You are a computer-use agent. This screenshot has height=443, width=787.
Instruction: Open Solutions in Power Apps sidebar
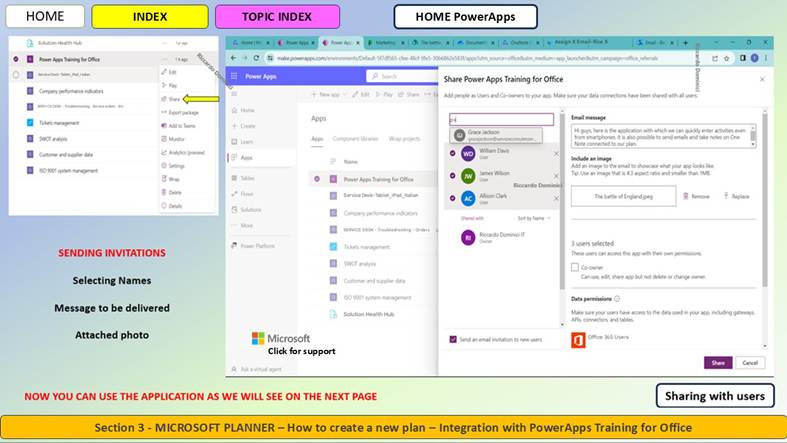(x=246, y=210)
